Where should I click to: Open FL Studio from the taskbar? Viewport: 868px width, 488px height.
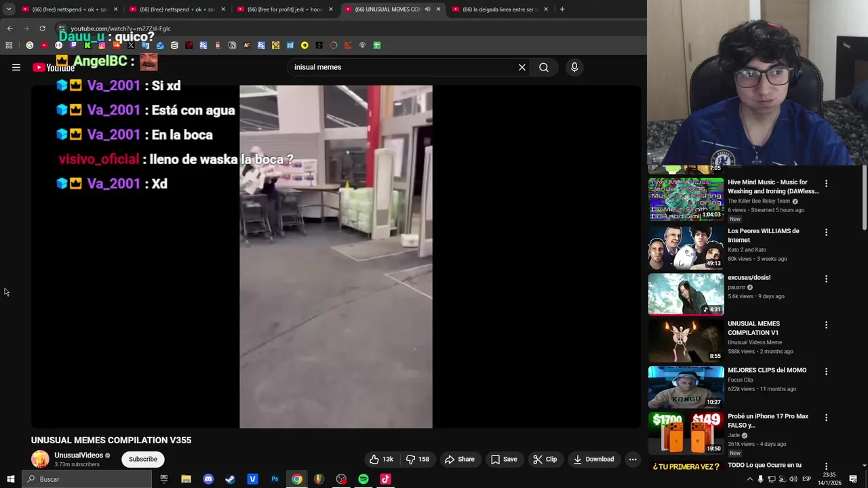tap(319, 479)
